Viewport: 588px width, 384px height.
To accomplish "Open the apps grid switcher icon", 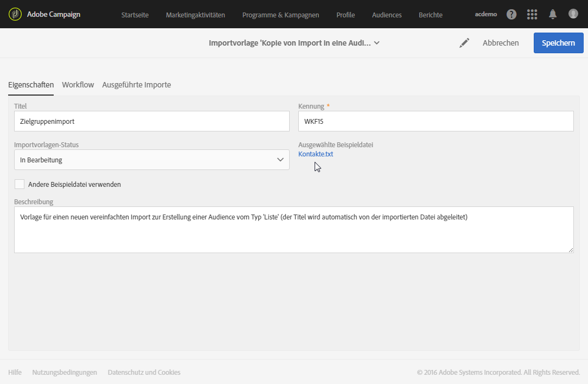I will 532,14.
